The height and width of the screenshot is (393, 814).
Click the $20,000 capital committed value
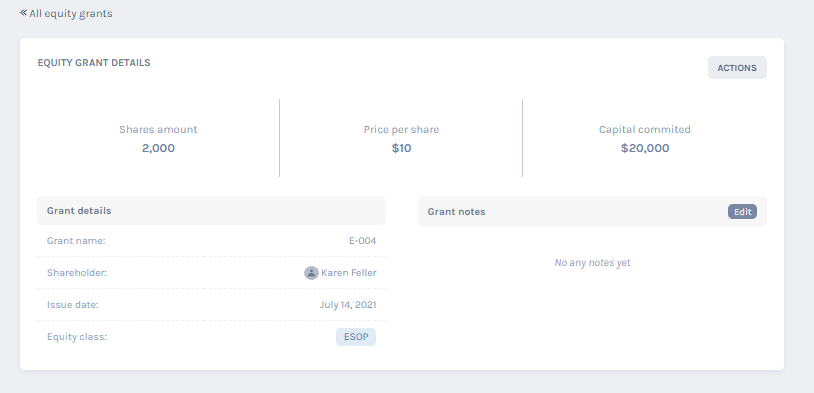pyautogui.click(x=645, y=148)
